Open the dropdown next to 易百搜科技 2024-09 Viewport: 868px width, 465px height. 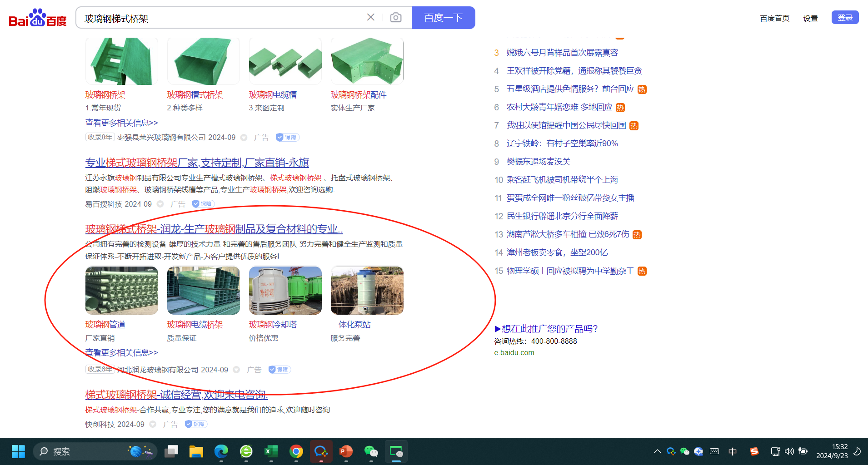(x=160, y=204)
